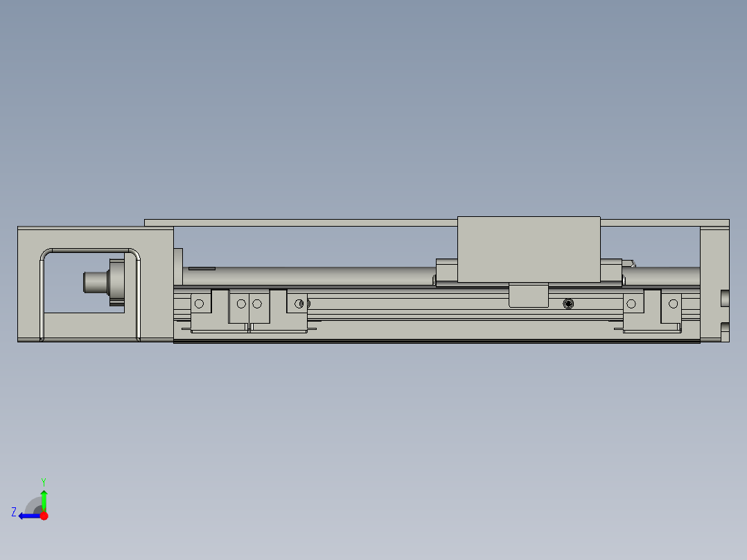The image size is (747, 560).
Task: Click the dark screw hole on the rail
Action: 568,304
